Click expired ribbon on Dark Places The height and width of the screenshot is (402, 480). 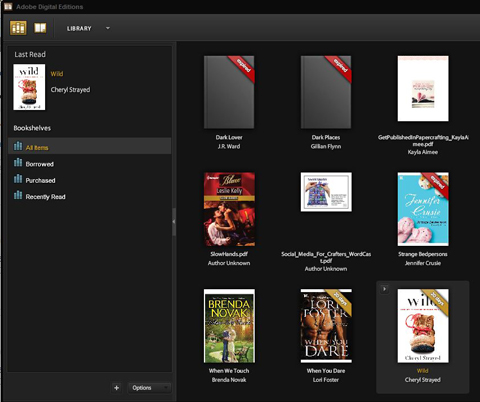tap(340, 67)
